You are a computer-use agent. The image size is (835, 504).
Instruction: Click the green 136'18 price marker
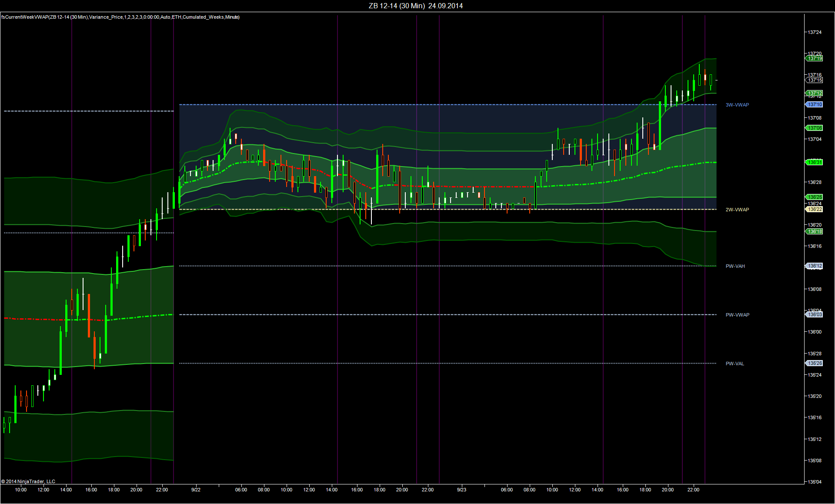tap(815, 232)
